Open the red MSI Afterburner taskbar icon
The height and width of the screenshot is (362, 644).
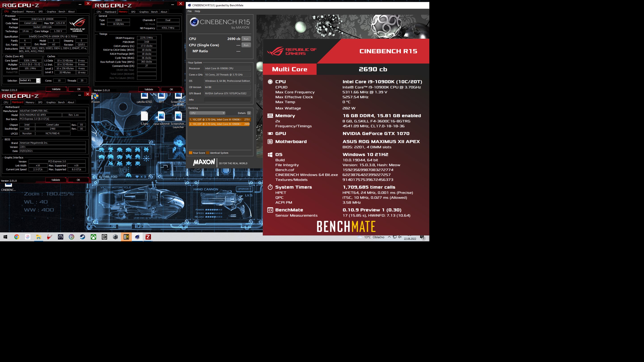(x=49, y=237)
